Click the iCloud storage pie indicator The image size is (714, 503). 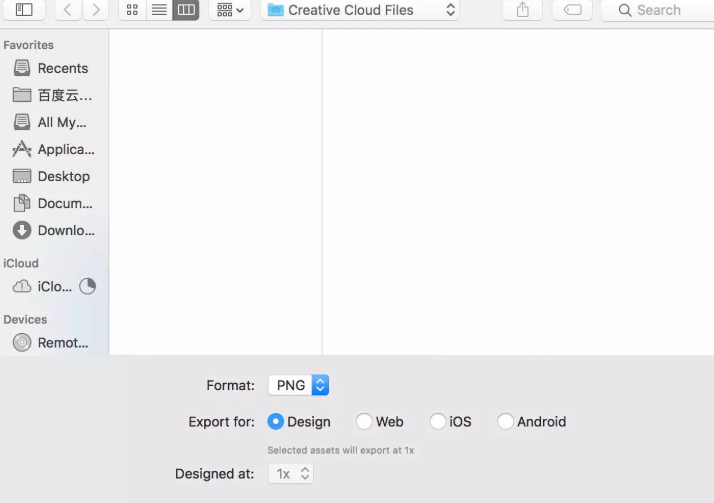click(x=87, y=286)
